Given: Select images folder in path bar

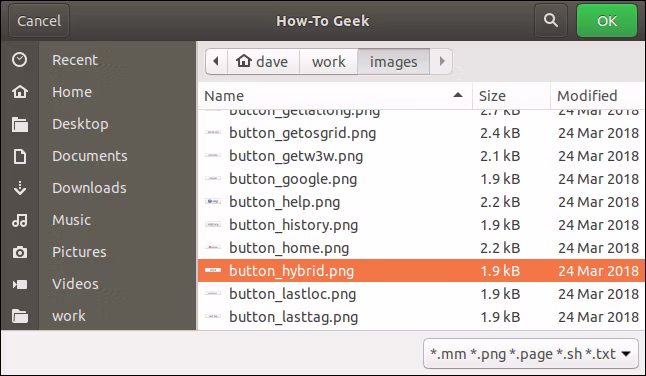Looking at the screenshot, I should (x=393, y=61).
